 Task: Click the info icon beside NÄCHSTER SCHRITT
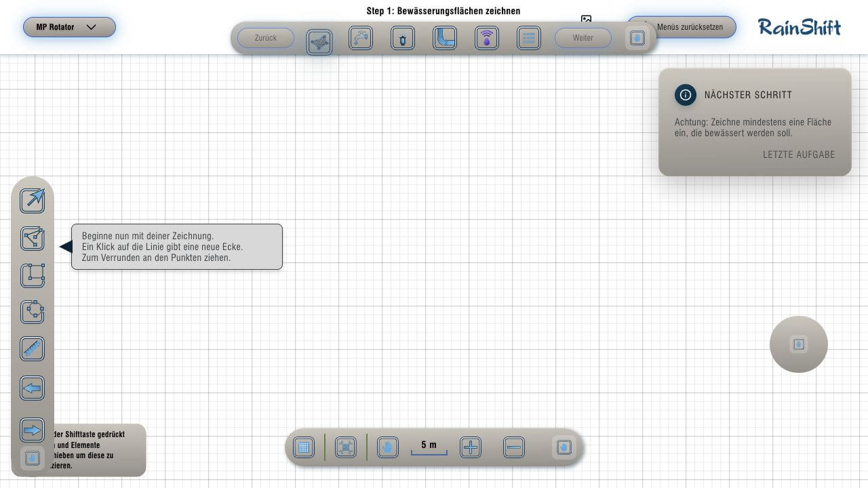click(x=686, y=95)
